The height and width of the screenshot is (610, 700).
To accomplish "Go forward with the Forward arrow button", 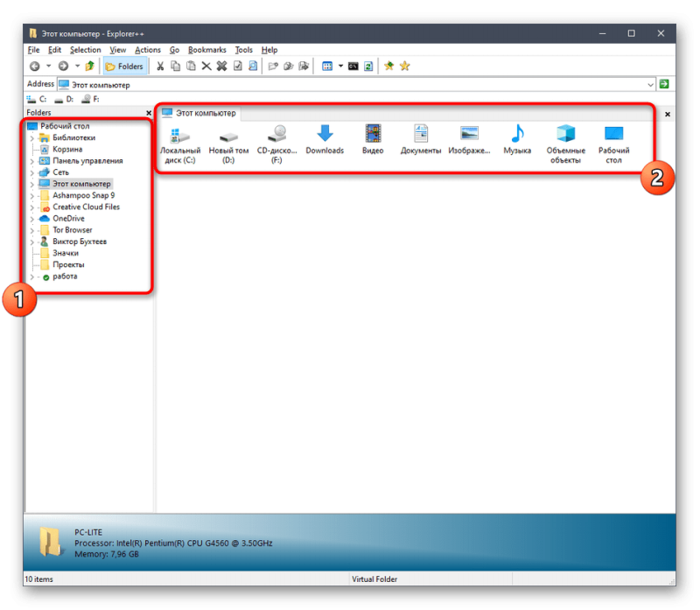I will [63, 67].
